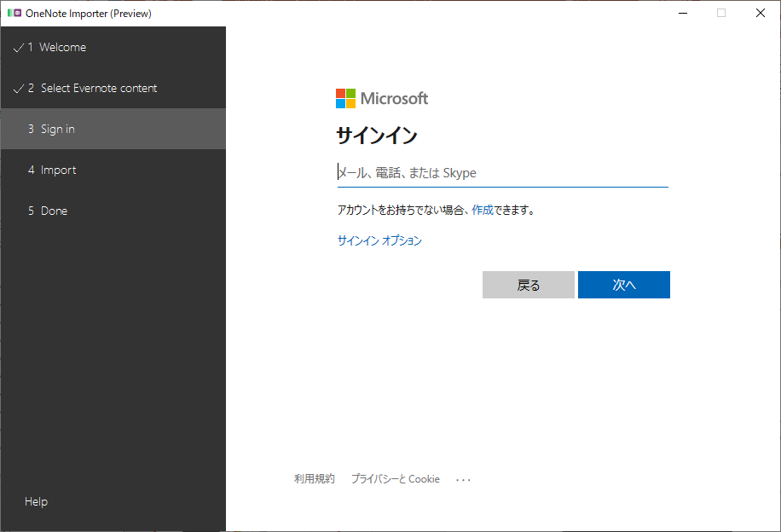The width and height of the screenshot is (781, 532).
Task: Focus the email, phone, or Skype field
Action: point(502,173)
